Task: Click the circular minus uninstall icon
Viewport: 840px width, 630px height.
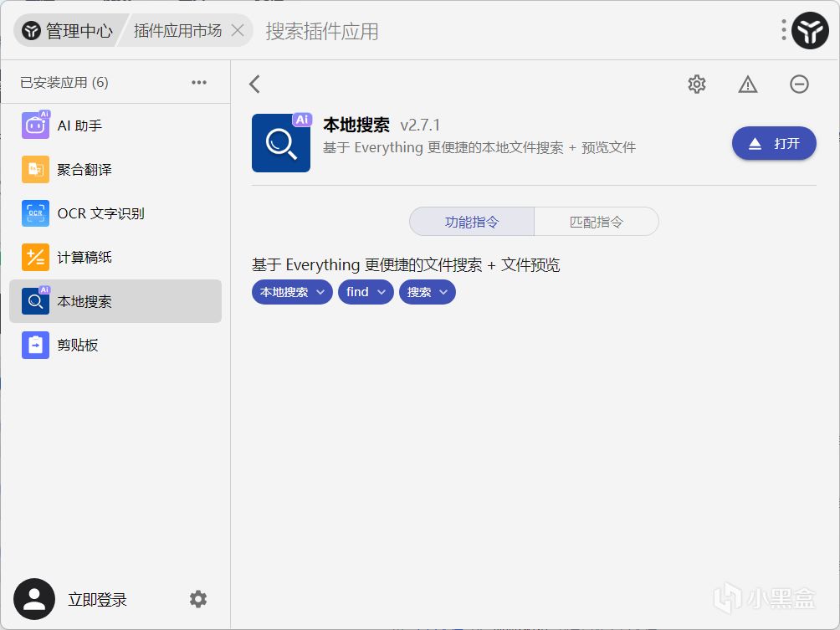Action: [x=799, y=85]
